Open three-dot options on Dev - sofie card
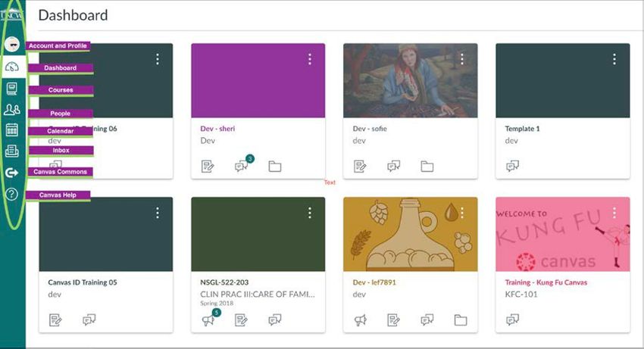Viewport: 644px width, 349px height. (462, 60)
